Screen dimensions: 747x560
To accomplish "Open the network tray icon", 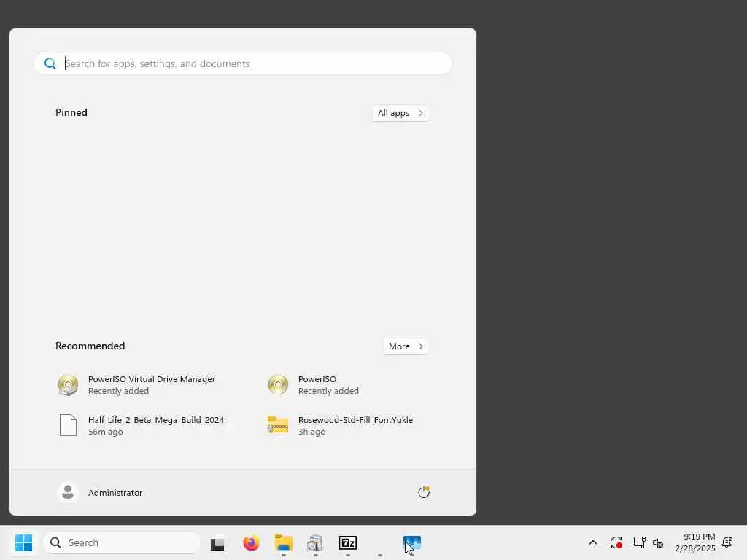I will click(639, 542).
